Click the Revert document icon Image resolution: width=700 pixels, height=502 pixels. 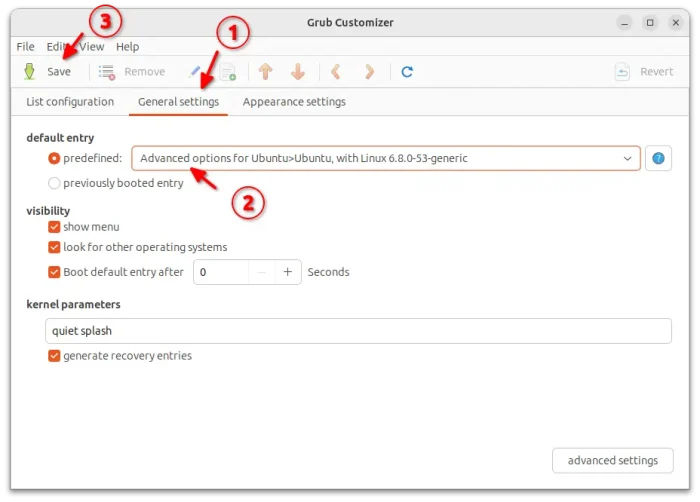tap(622, 72)
